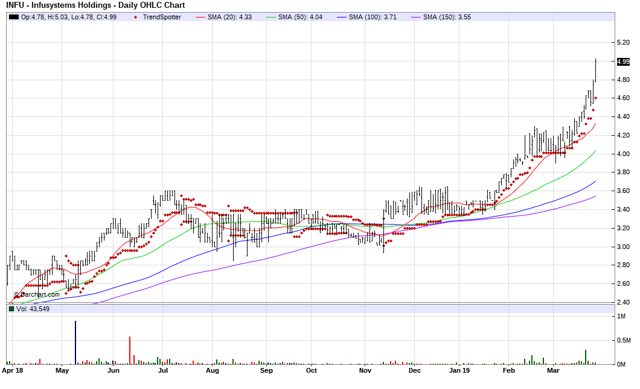Screen dimensions: 640x389
Task: Click the chart title INFU Infusystems Holdings
Action: 95,5
